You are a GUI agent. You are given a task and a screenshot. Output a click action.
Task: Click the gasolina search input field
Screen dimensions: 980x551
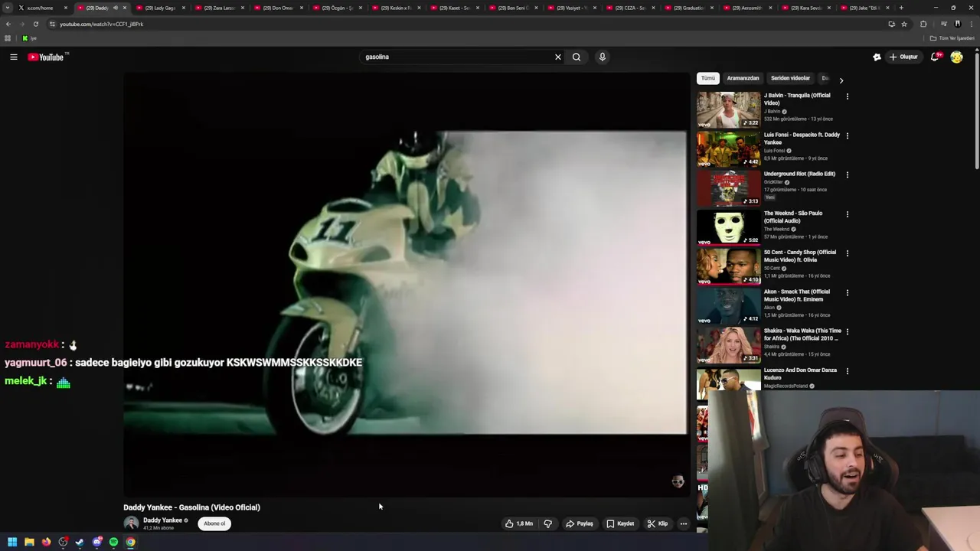(457, 57)
